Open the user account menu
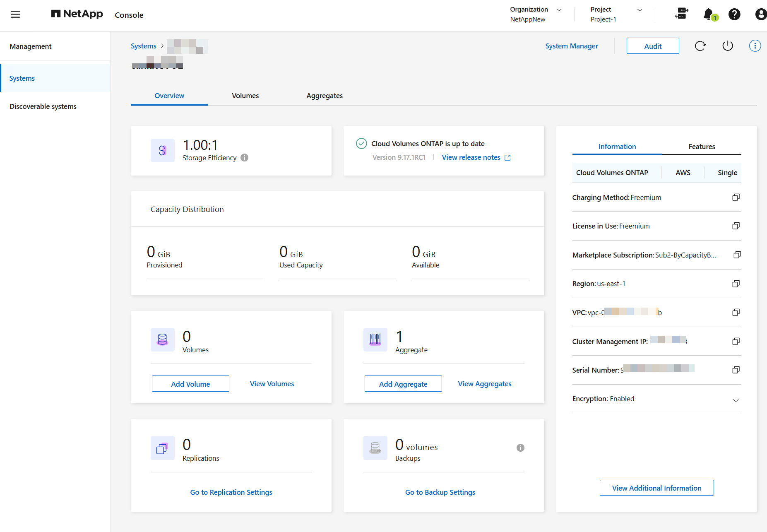The height and width of the screenshot is (532, 767). pos(761,14)
